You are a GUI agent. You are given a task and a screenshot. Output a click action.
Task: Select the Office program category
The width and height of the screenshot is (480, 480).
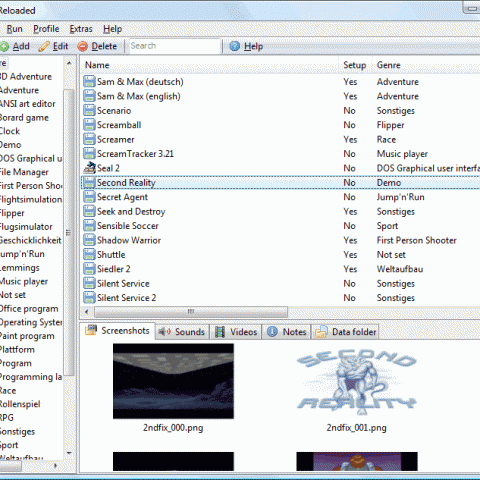29,309
